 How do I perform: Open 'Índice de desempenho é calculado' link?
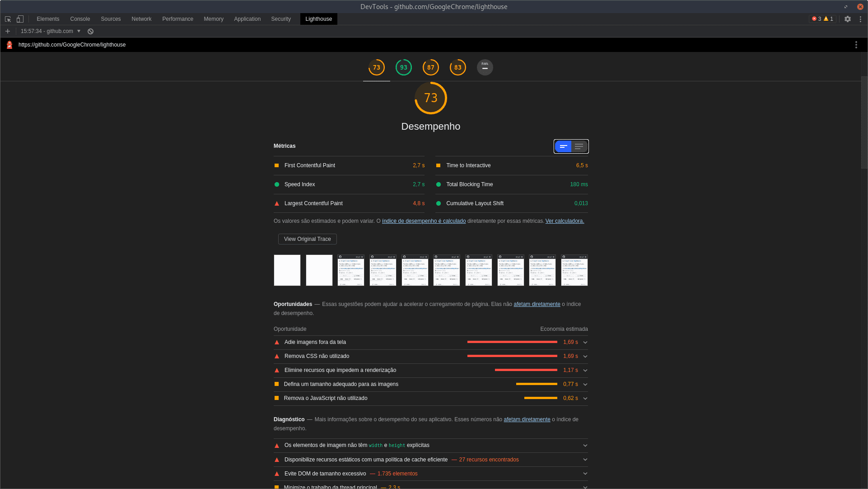click(424, 221)
